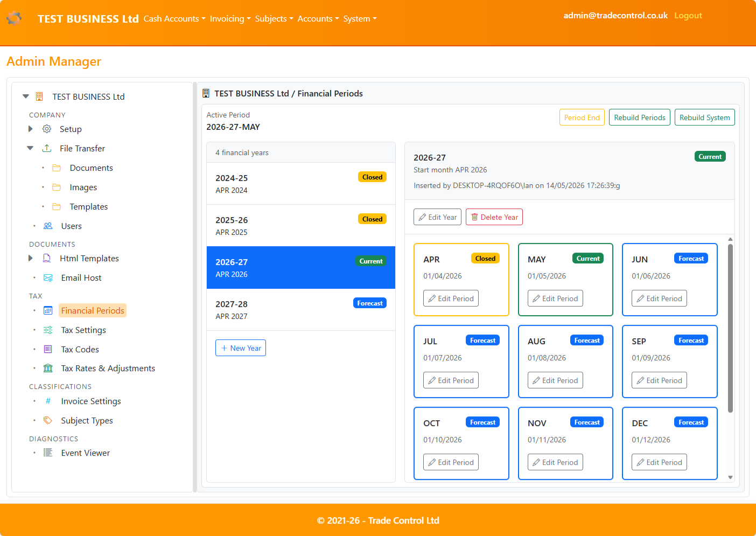The width and height of the screenshot is (756, 536).
Task: Edit the SEP period
Action: coord(659,380)
